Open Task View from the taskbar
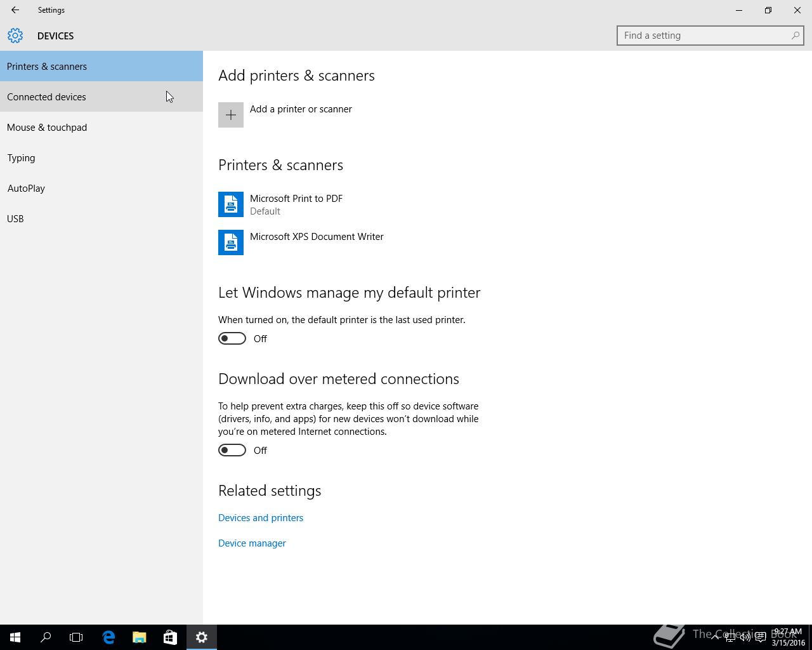The image size is (812, 650). 76,637
